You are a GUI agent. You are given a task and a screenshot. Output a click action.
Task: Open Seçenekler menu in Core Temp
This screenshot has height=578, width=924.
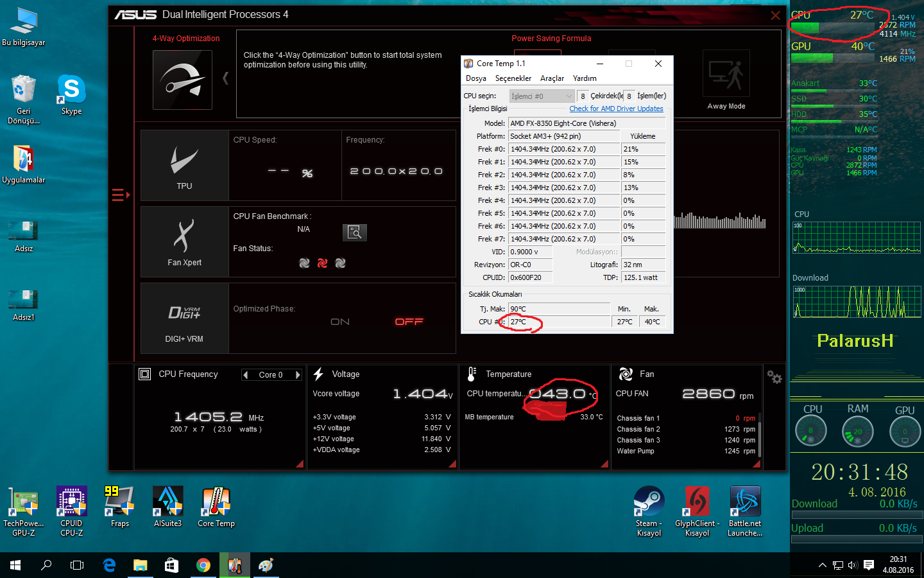coord(513,78)
